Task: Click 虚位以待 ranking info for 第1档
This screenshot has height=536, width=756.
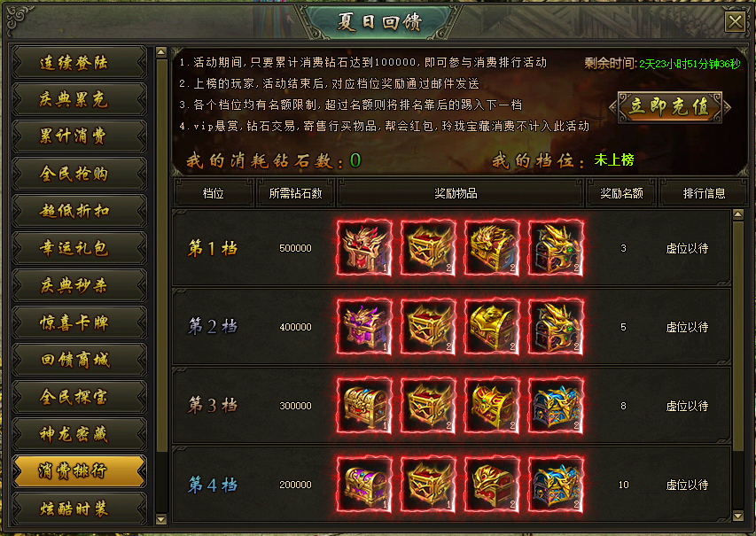Action: tap(687, 249)
